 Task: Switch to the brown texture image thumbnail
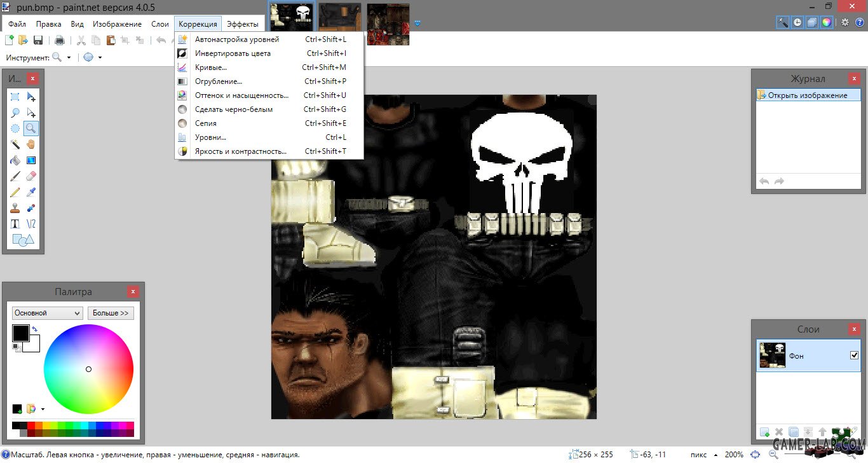(340, 17)
